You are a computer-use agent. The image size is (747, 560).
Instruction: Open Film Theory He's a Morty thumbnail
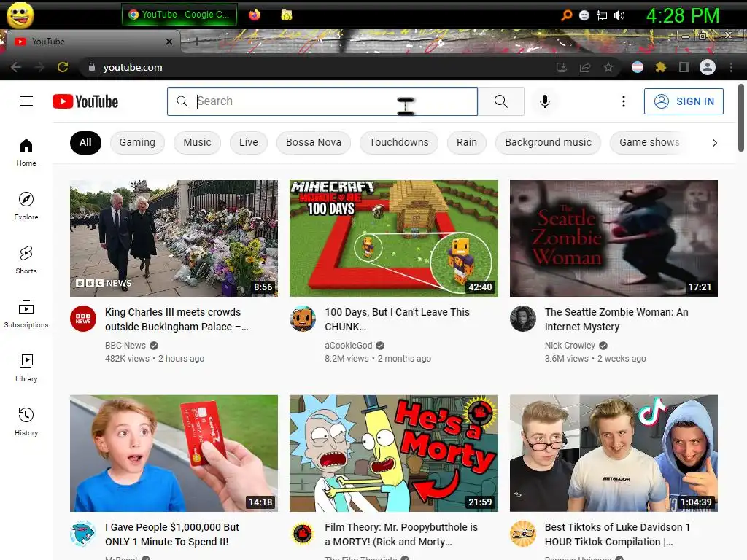coord(394,454)
